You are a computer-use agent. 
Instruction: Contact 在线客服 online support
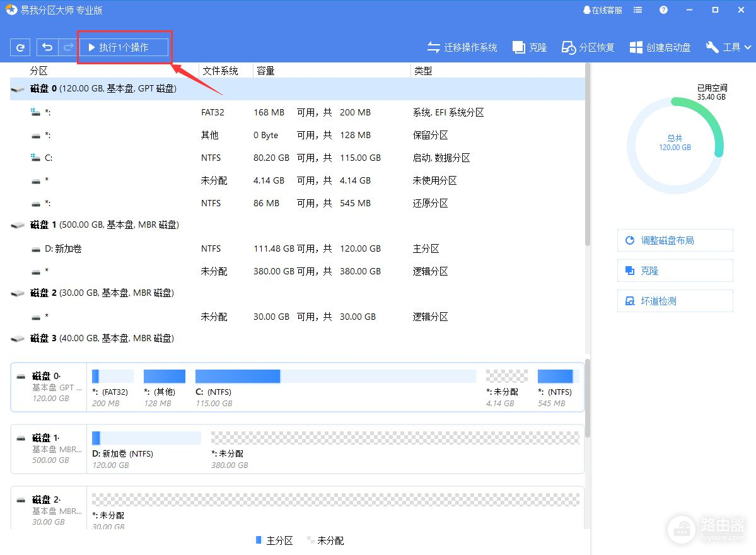[603, 10]
